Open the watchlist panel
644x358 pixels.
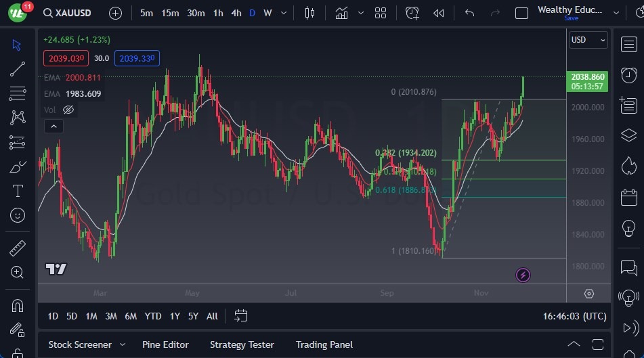pyautogui.click(x=629, y=45)
